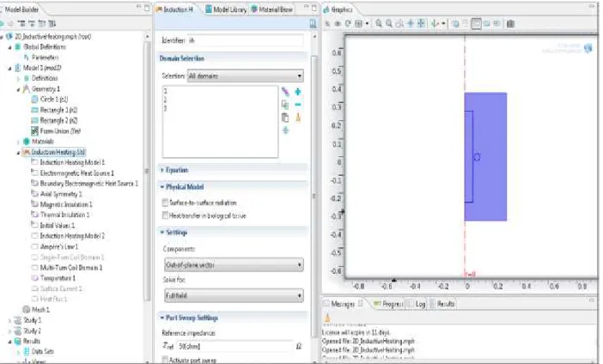Select Rectangle 1 node
Screen dimensions: 603x364
(58, 110)
